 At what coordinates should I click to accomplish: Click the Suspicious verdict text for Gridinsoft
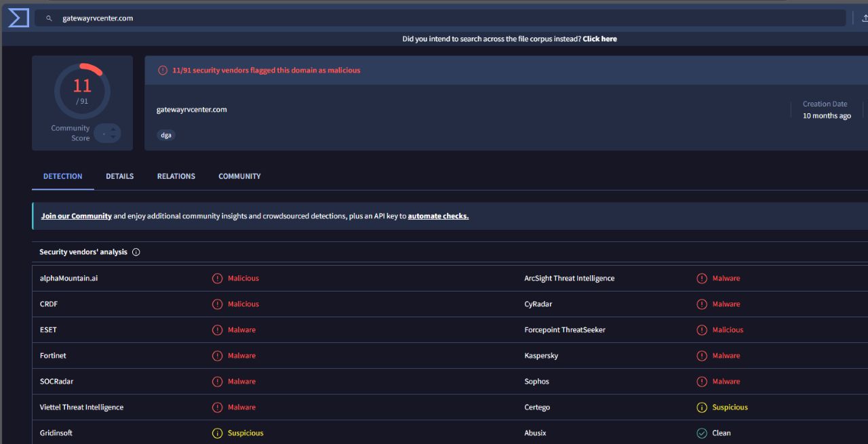click(x=245, y=433)
